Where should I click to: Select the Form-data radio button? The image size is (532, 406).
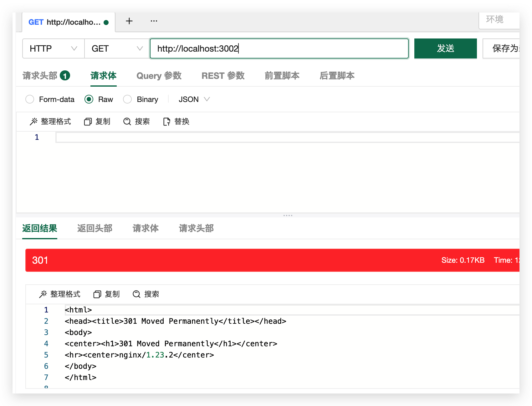(30, 99)
